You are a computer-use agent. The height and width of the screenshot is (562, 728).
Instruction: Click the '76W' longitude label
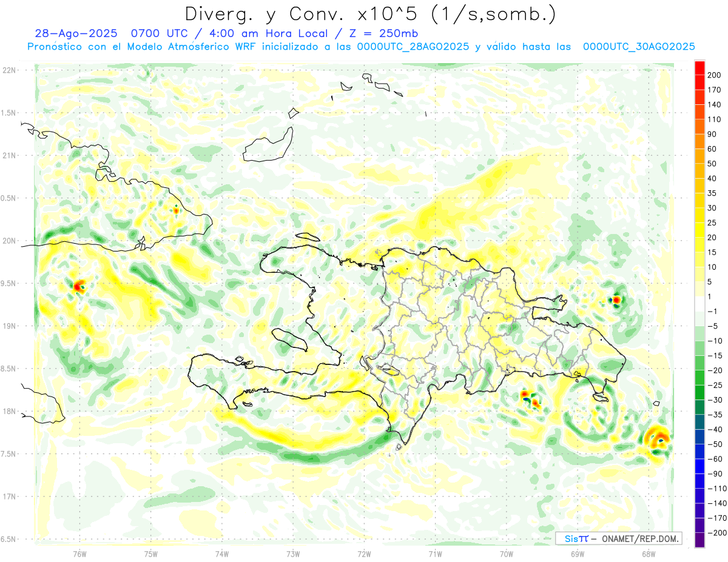[79, 553]
